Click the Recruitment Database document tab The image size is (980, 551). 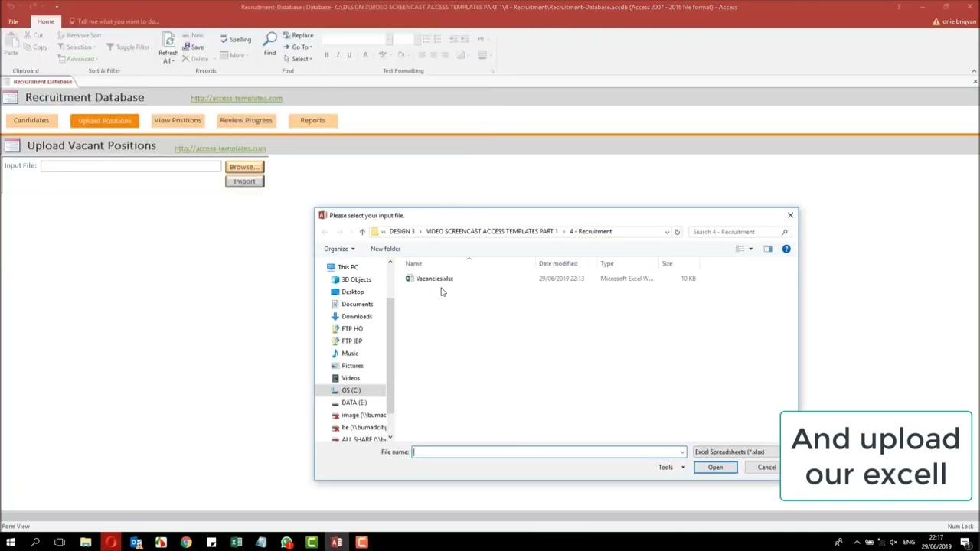tap(42, 81)
